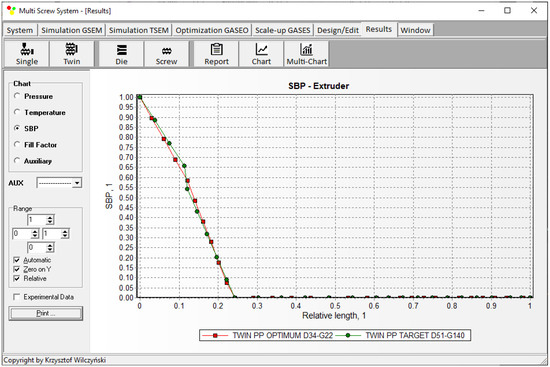Screen dimensions: 550x367
Task: Click the Print... button
Action: click(x=46, y=313)
